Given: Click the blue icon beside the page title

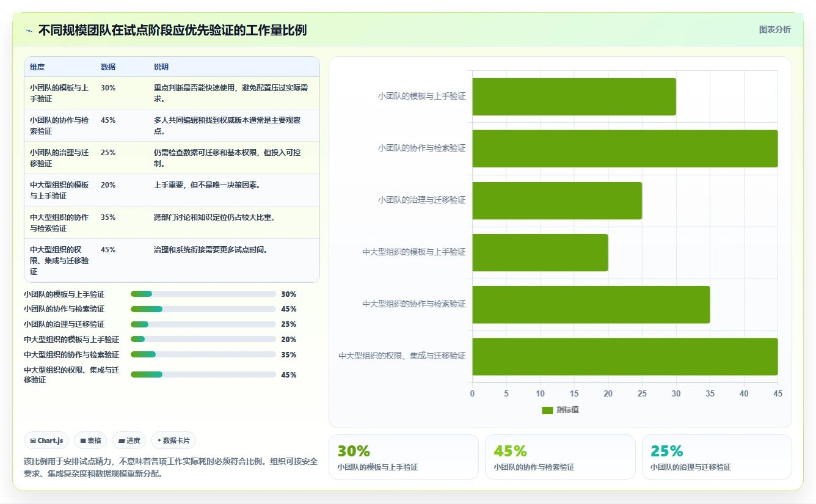Looking at the screenshot, I should (29, 31).
